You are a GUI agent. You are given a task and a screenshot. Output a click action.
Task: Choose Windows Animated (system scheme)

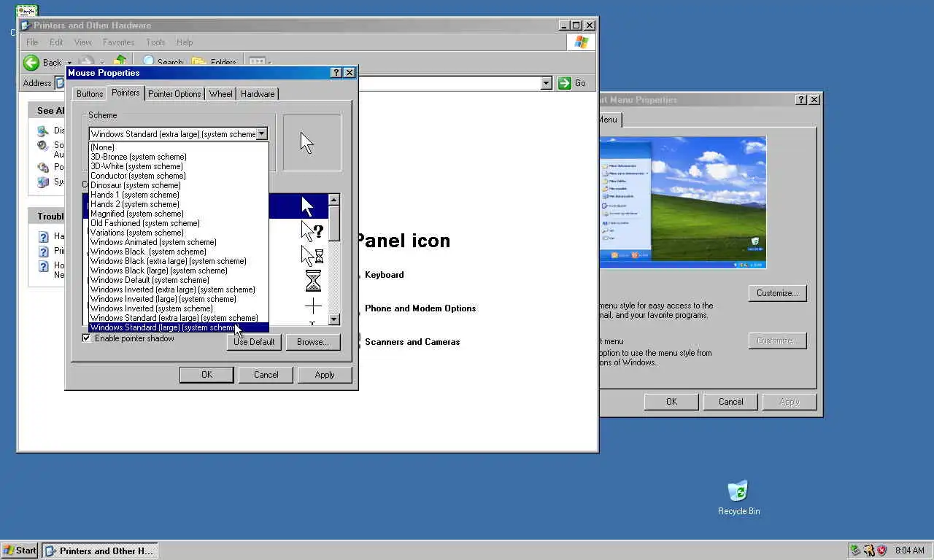point(179,242)
